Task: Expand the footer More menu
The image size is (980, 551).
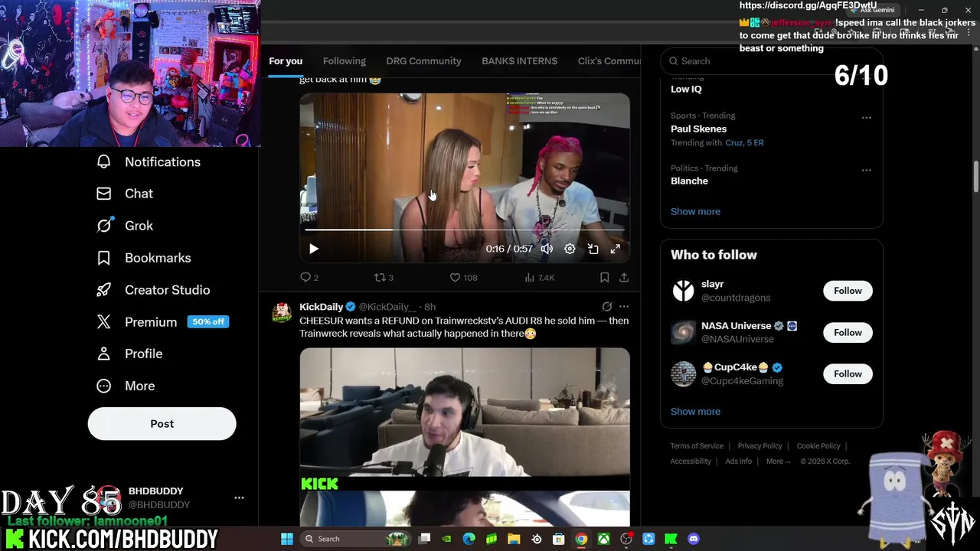Action: [779, 461]
